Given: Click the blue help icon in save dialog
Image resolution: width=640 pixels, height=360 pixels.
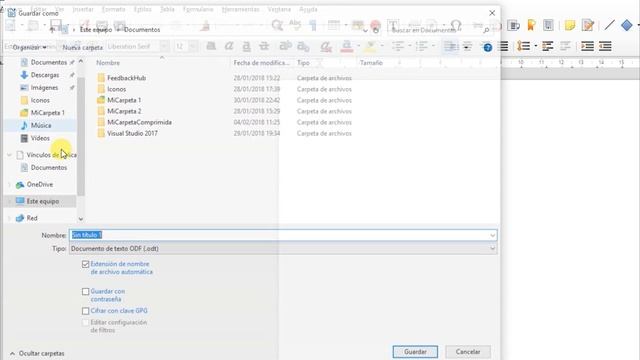Looking at the screenshot, I should 487,47.
